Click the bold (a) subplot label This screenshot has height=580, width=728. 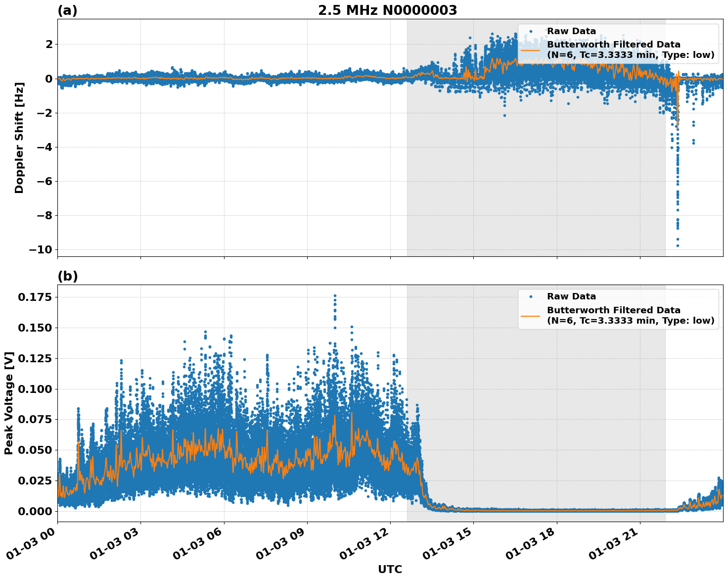pos(67,9)
